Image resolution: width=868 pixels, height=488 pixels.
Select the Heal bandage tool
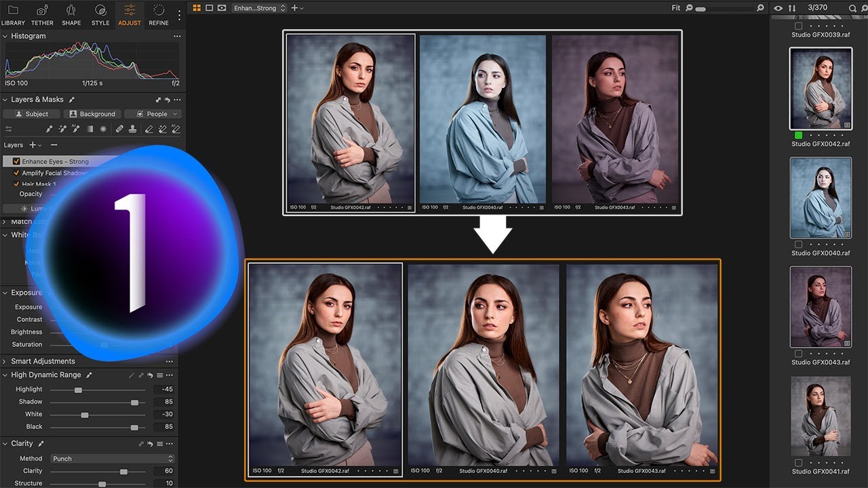point(119,129)
